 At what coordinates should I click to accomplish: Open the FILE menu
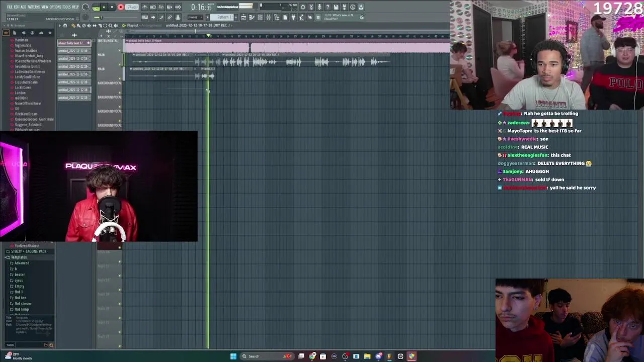coord(10,7)
